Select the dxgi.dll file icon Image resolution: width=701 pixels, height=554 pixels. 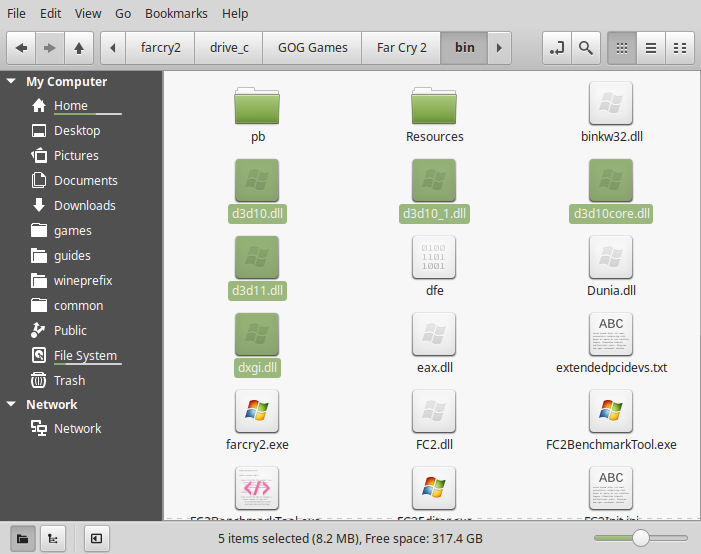click(x=257, y=334)
